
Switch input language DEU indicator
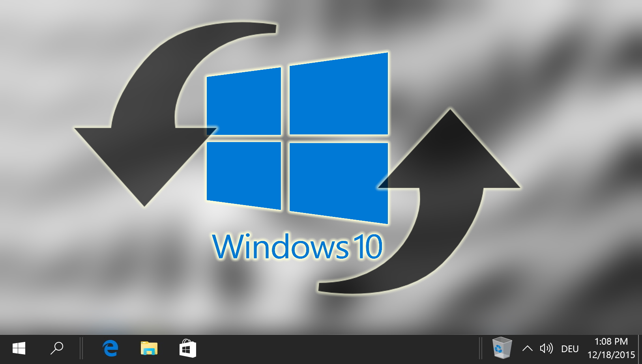(570, 349)
